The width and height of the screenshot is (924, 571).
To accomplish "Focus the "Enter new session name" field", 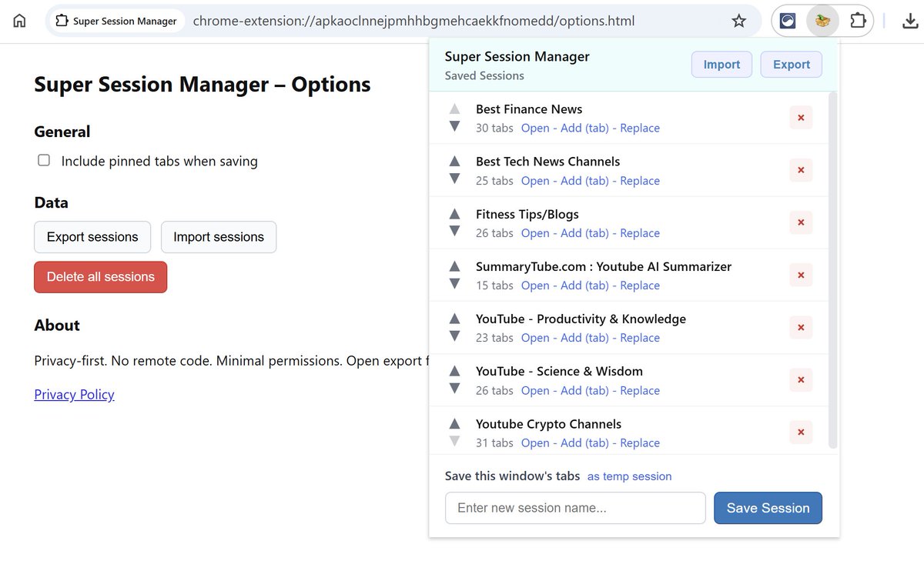I will 574,508.
